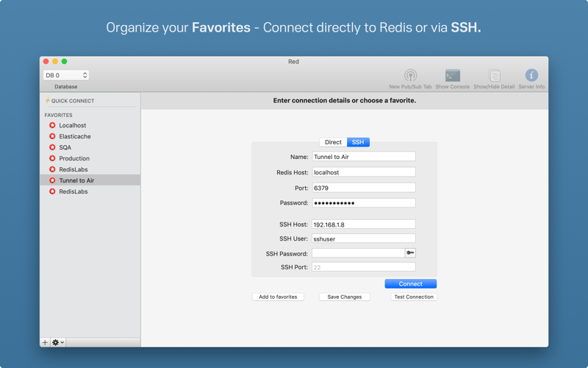Focus the Port field with 6379
588x368 pixels.
tap(364, 188)
